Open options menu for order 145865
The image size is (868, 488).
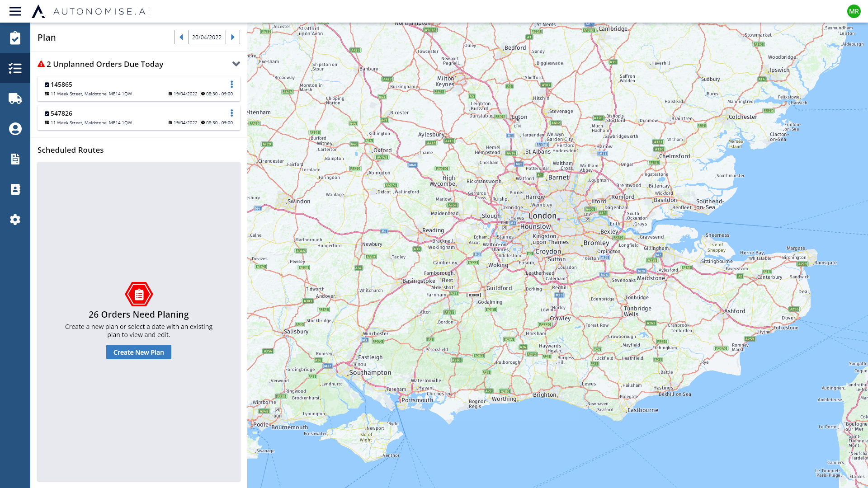[231, 84]
